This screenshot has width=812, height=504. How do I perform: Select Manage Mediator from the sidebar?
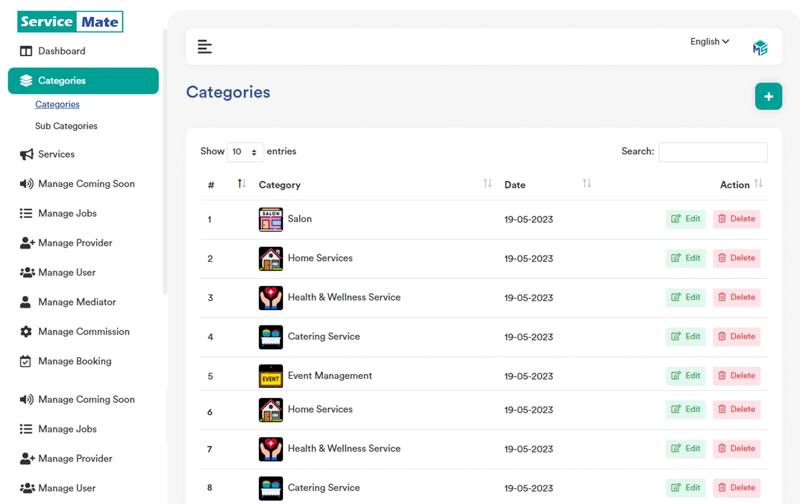pos(76,302)
